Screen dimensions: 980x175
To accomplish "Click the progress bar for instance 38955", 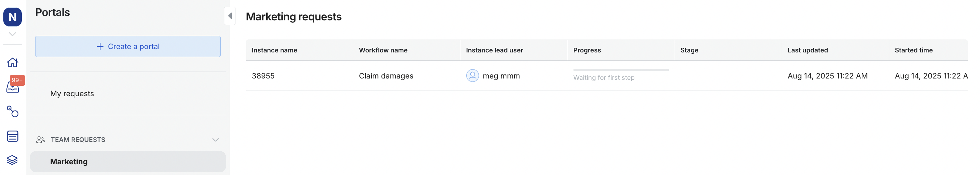I will [621, 70].
